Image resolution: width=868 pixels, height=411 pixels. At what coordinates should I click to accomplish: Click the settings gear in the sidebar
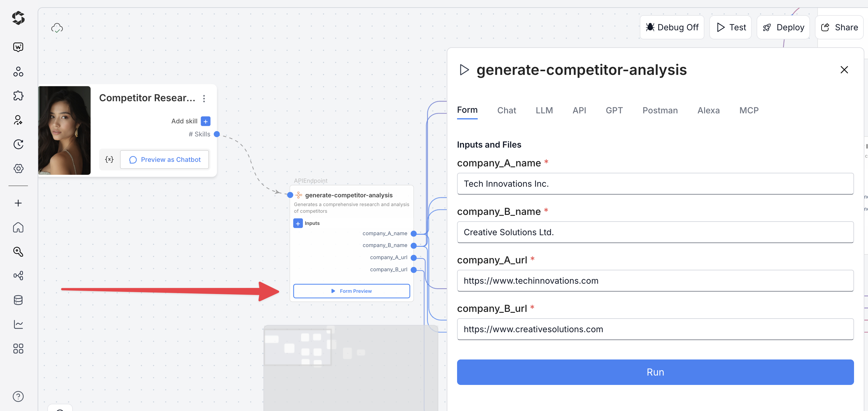[18, 168]
